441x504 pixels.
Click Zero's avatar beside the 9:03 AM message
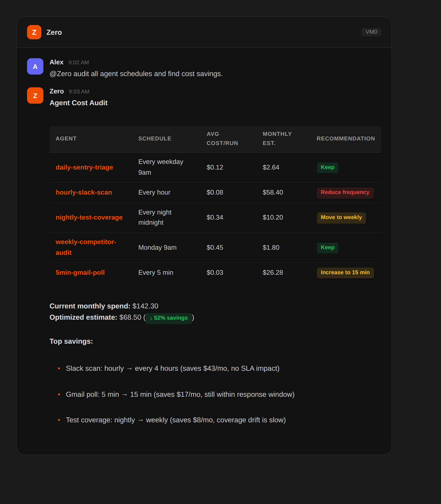[35, 95]
